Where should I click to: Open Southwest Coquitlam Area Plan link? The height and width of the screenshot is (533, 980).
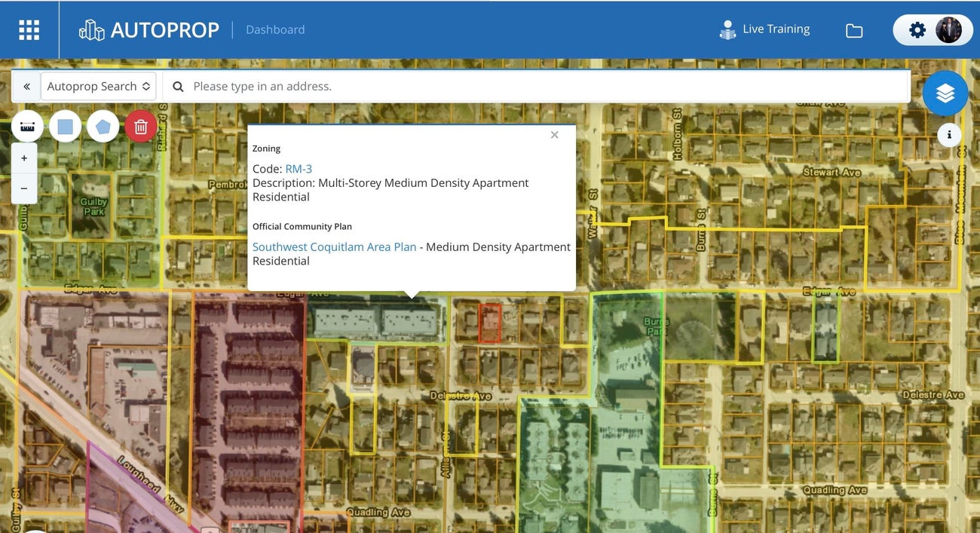coord(334,247)
